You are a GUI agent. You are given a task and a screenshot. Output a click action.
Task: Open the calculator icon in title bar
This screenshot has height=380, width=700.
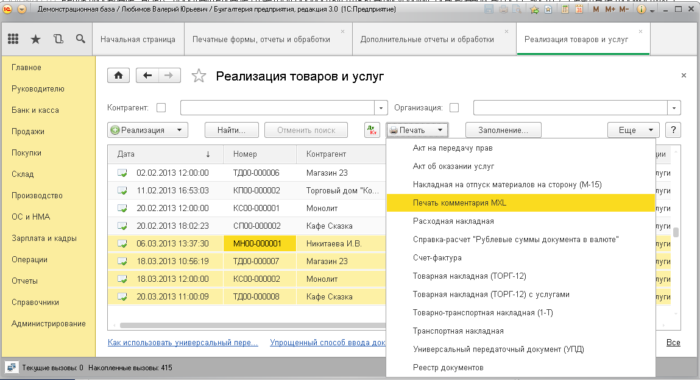point(565,9)
